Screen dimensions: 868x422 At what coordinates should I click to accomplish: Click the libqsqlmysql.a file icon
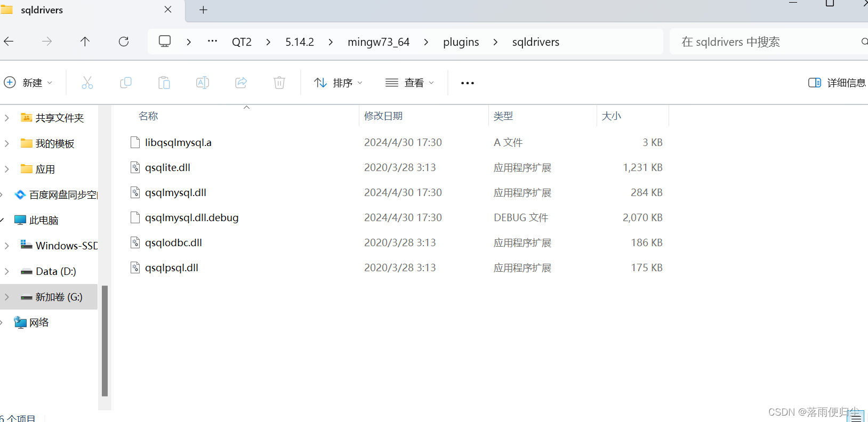135,142
